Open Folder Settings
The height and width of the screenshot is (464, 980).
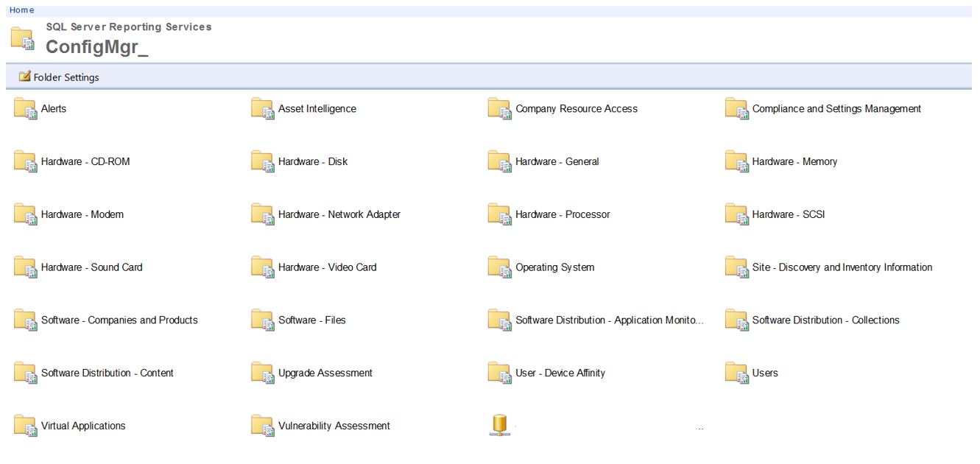point(59,77)
